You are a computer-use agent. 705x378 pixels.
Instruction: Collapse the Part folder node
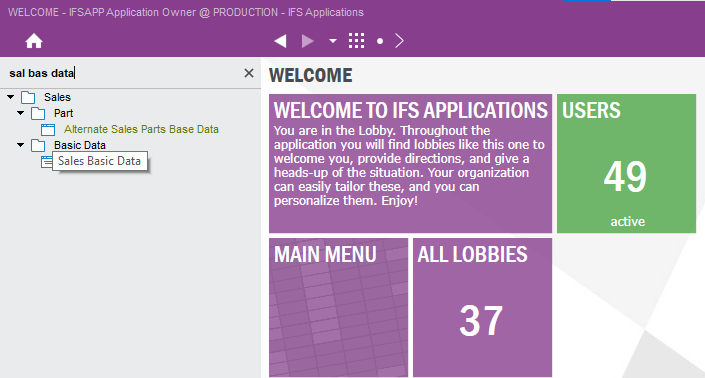21,113
